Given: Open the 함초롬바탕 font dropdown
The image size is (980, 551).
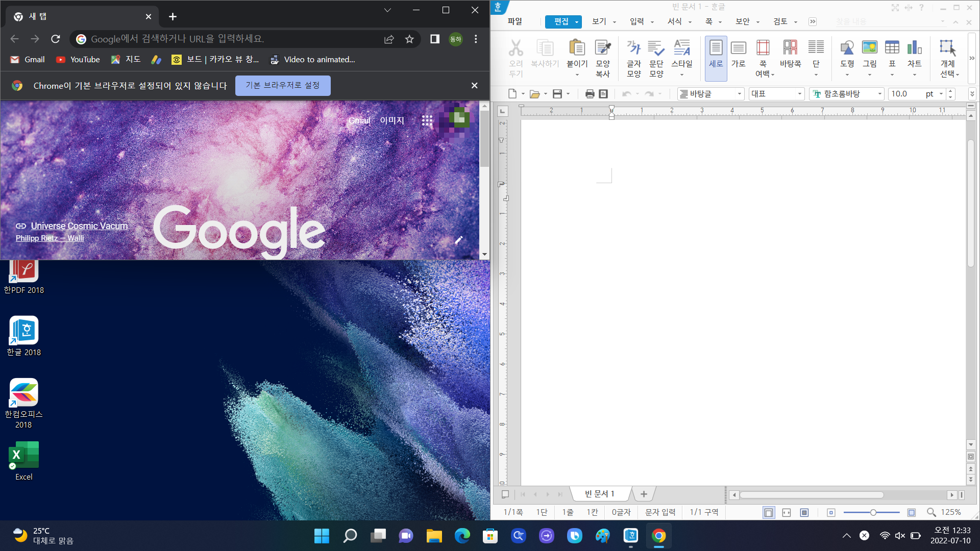Looking at the screenshot, I should pyautogui.click(x=879, y=94).
